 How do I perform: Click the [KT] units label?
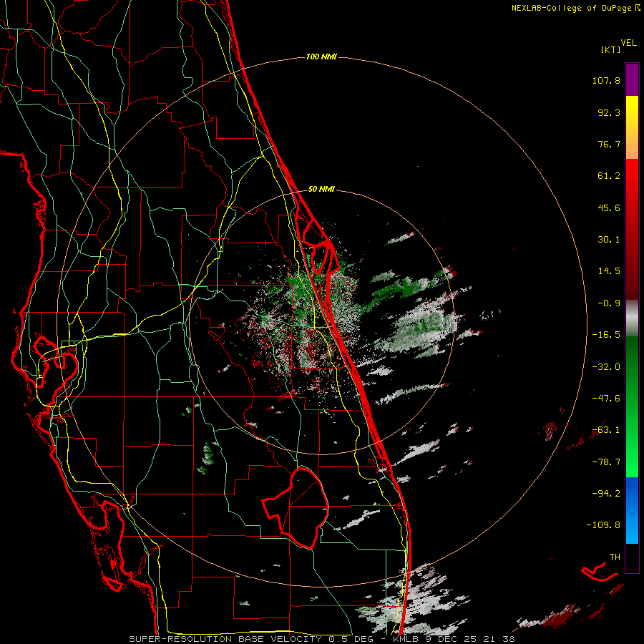611,49
